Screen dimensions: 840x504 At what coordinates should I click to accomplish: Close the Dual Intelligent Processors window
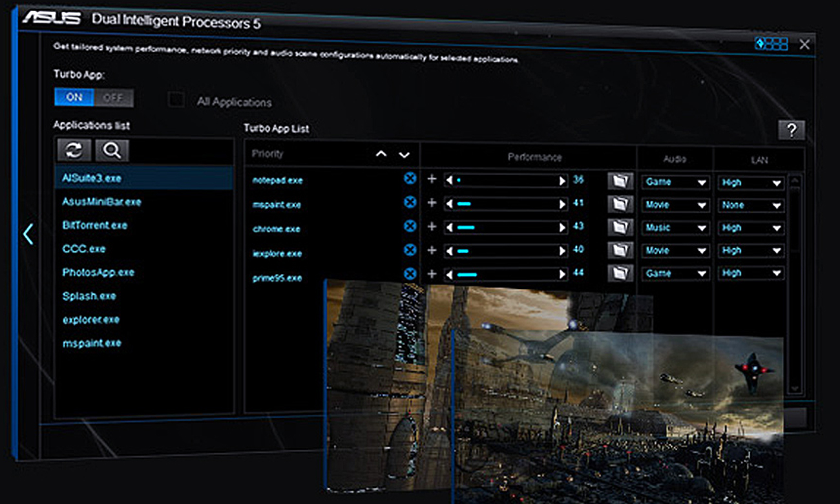click(804, 45)
